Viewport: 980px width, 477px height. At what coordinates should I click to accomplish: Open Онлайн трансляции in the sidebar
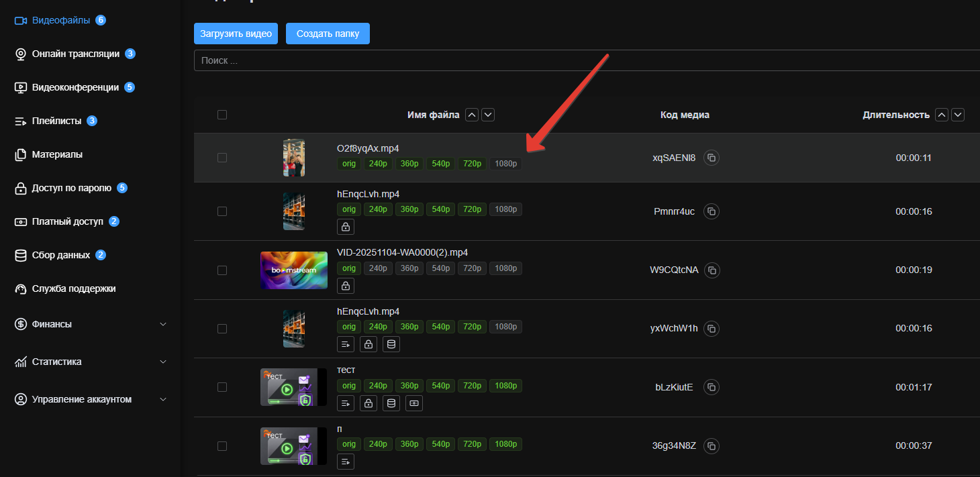(76, 54)
